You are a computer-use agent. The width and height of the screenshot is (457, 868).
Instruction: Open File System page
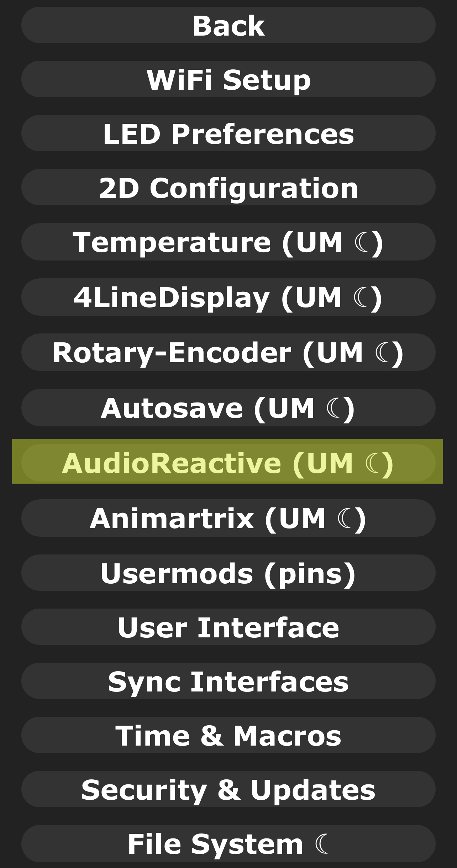(x=228, y=844)
